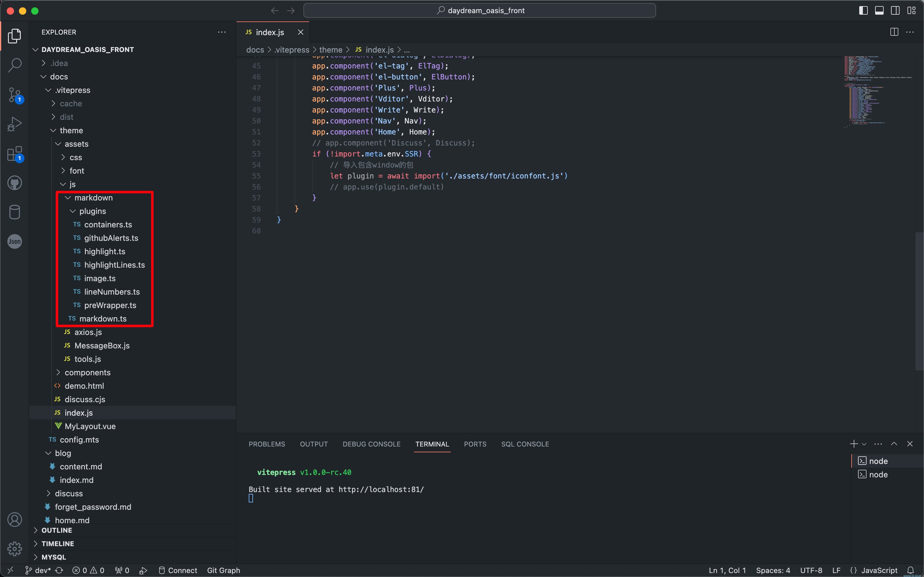Open the Database view icon
Screen dimensions: 924x577
coord(14,212)
